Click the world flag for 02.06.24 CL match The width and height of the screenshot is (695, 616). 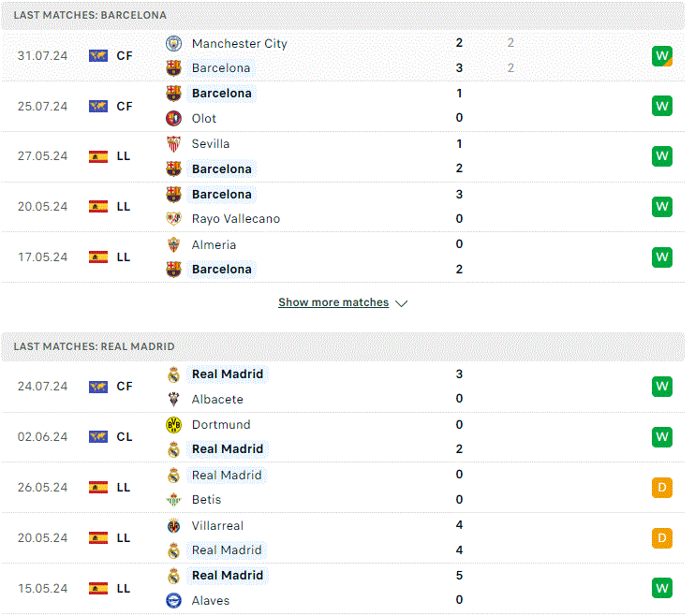pos(98,437)
